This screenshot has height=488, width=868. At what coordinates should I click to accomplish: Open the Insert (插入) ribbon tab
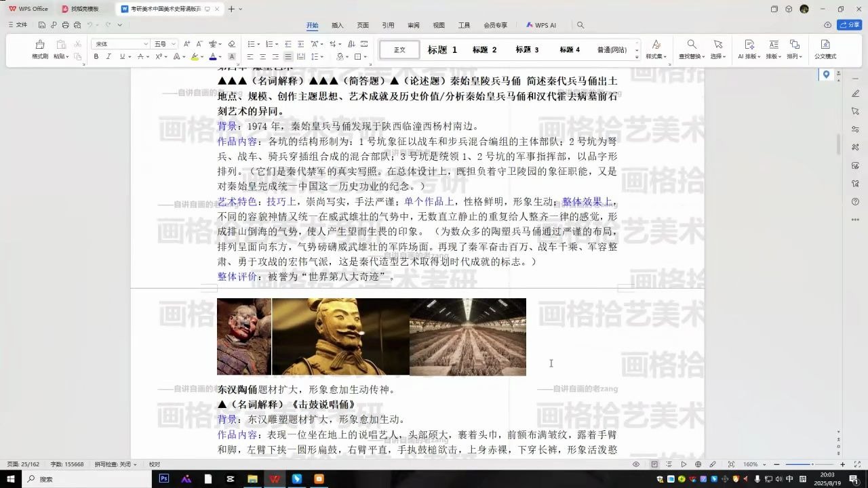pyautogui.click(x=337, y=25)
